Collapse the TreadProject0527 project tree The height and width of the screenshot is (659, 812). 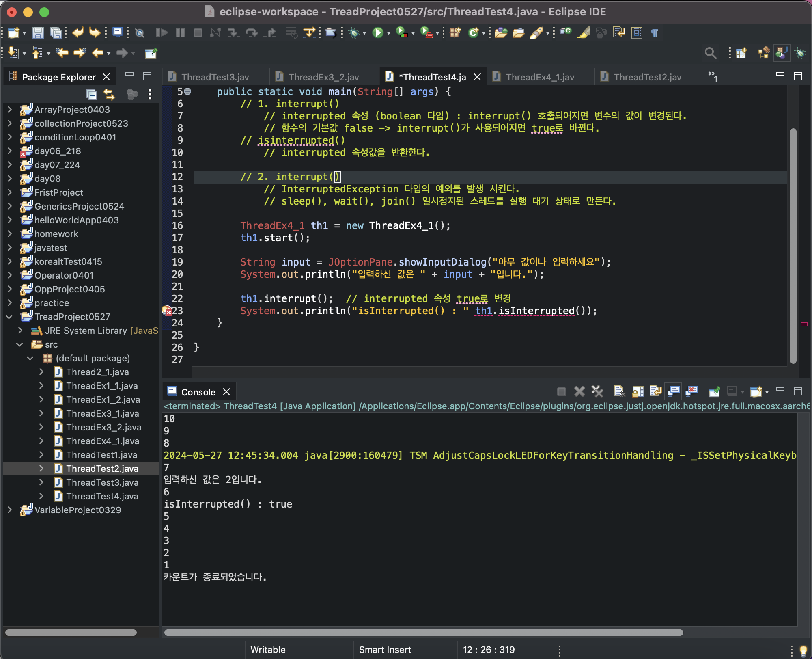10,317
